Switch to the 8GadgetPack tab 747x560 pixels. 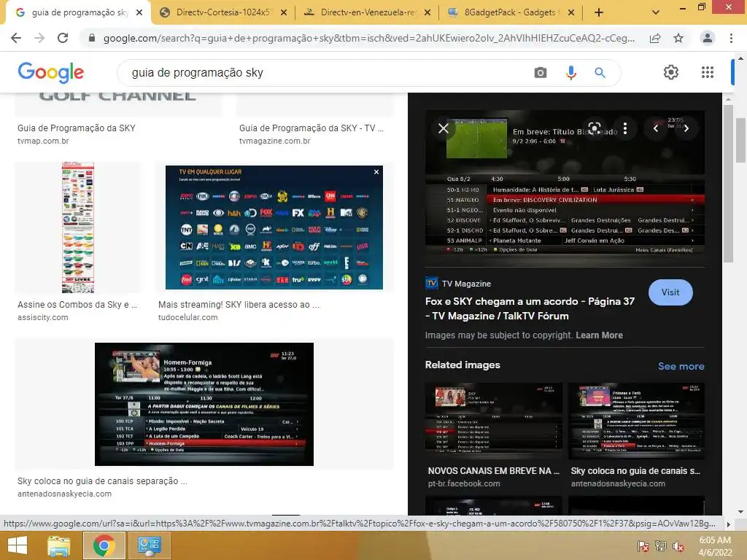pyautogui.click(x=510, y=12)
